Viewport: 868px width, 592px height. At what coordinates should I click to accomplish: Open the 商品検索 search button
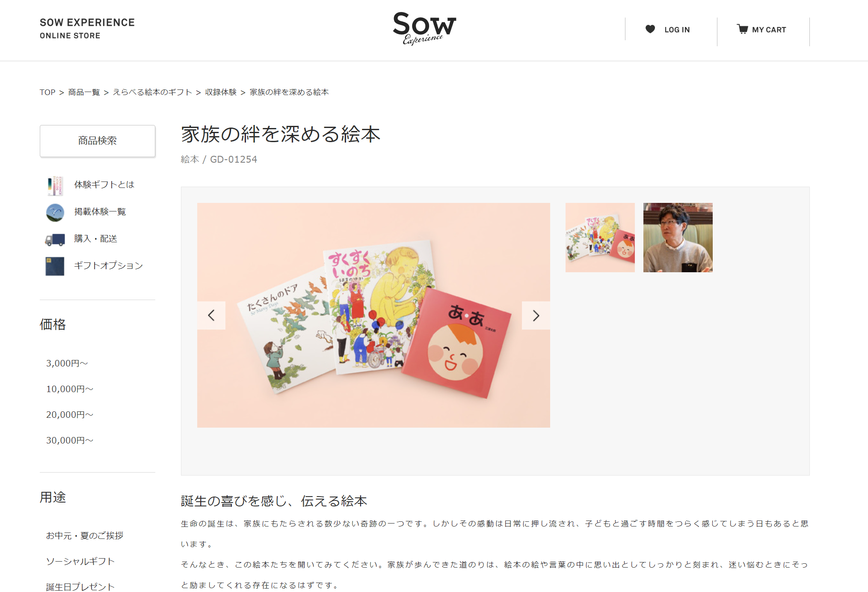98,141
